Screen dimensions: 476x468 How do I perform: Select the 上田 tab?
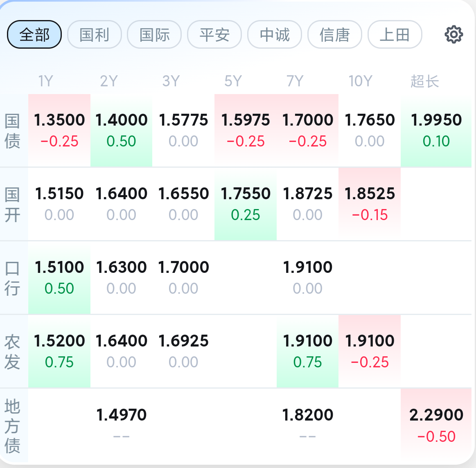(x=395, y=35)
